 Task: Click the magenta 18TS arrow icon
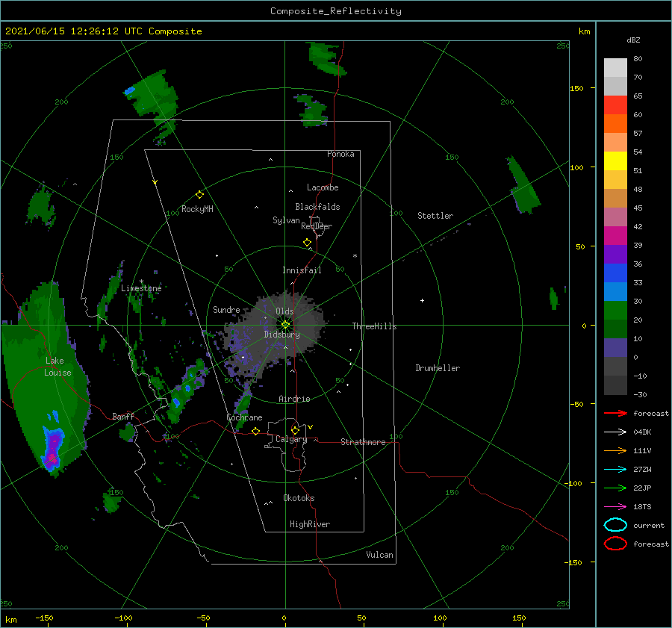tap(615, 507)
